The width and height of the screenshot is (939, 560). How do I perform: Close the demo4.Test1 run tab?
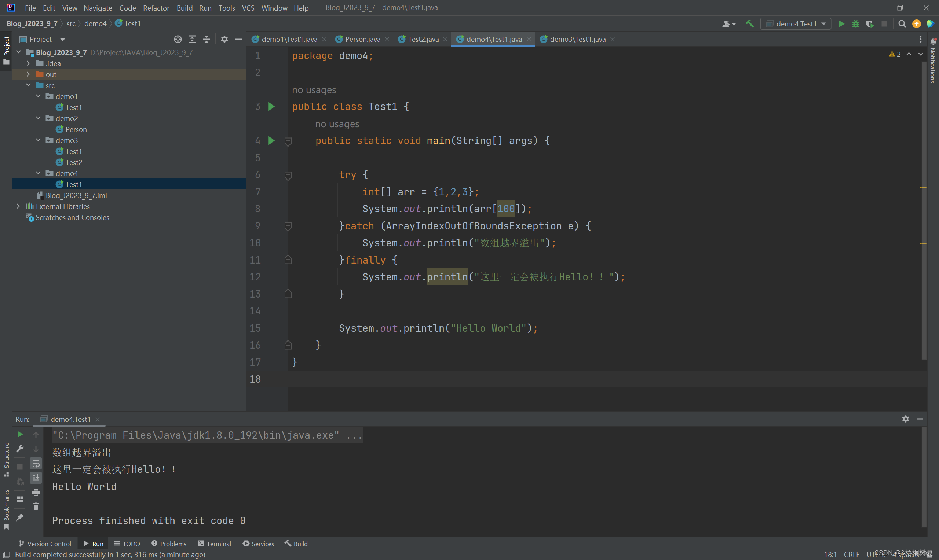98,419
